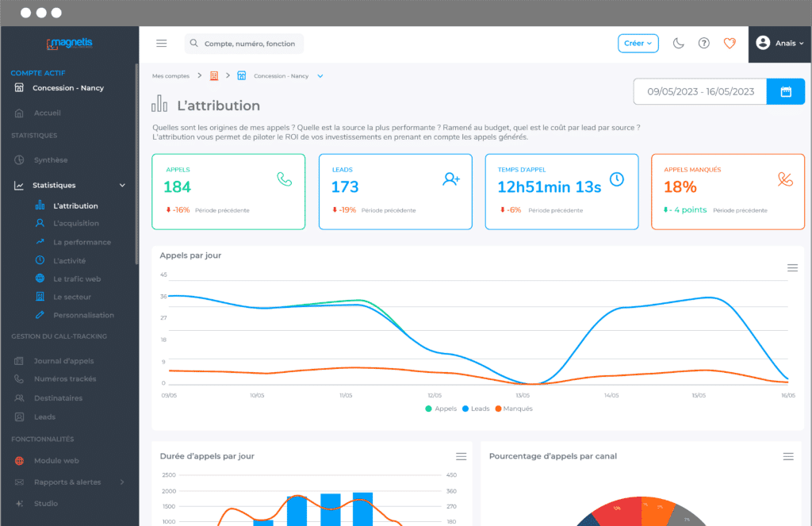This screenshot has height=526, width=812.
Task: Click the Module web globe icon
Action: point(19,461)
